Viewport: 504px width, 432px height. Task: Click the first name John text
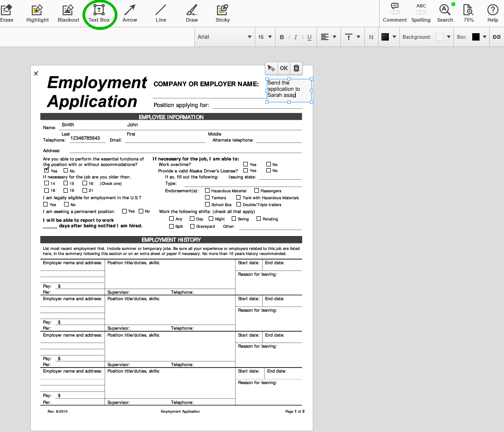click(x=132, y=124)
